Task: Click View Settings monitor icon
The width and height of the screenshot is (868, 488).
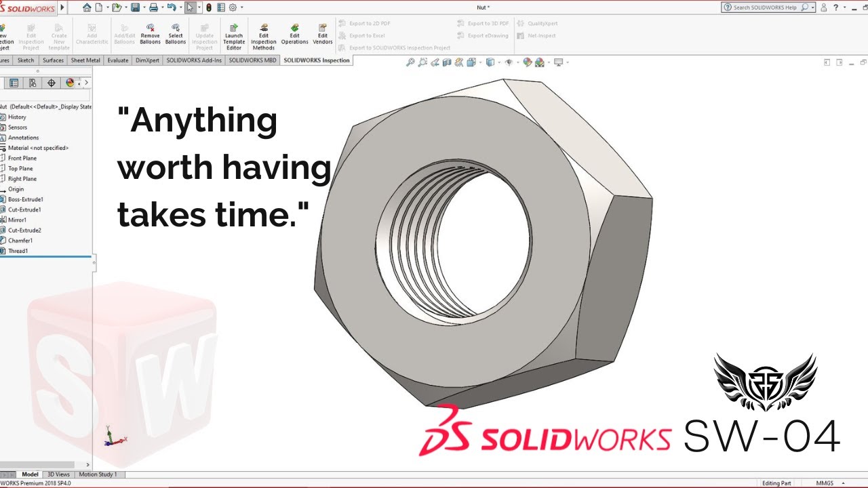Action: tap(559, 62)
